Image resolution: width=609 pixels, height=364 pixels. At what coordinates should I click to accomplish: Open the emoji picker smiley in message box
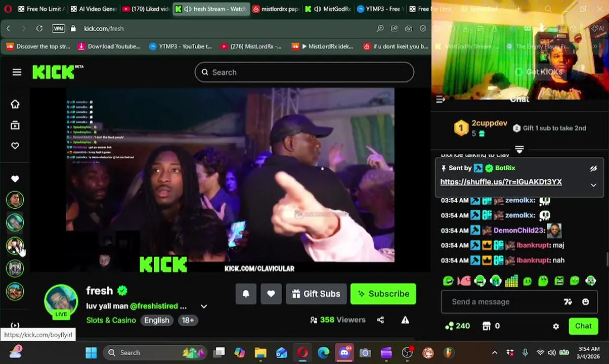pyautogui.click(x=585, y=302)
